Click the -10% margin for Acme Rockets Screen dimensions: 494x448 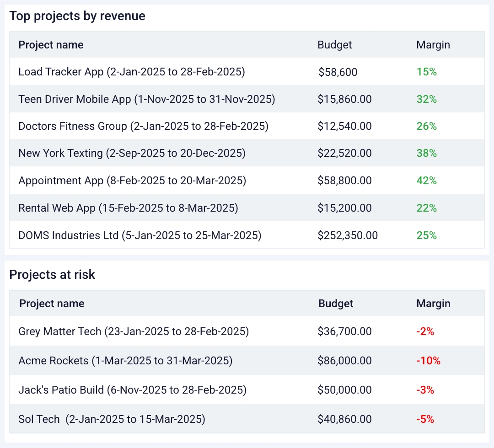click(x=428, y=361)
